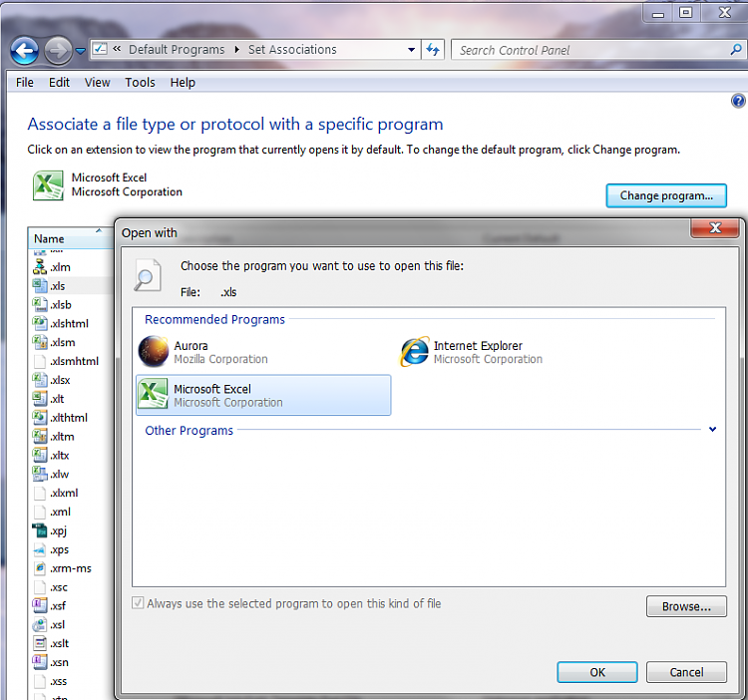
Task: Select the .xlm extension icon
Action: point(40,267)
